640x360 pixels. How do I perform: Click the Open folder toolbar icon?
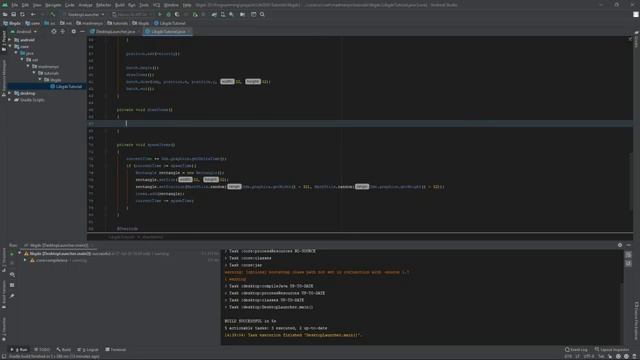click(x=5, y=14)
